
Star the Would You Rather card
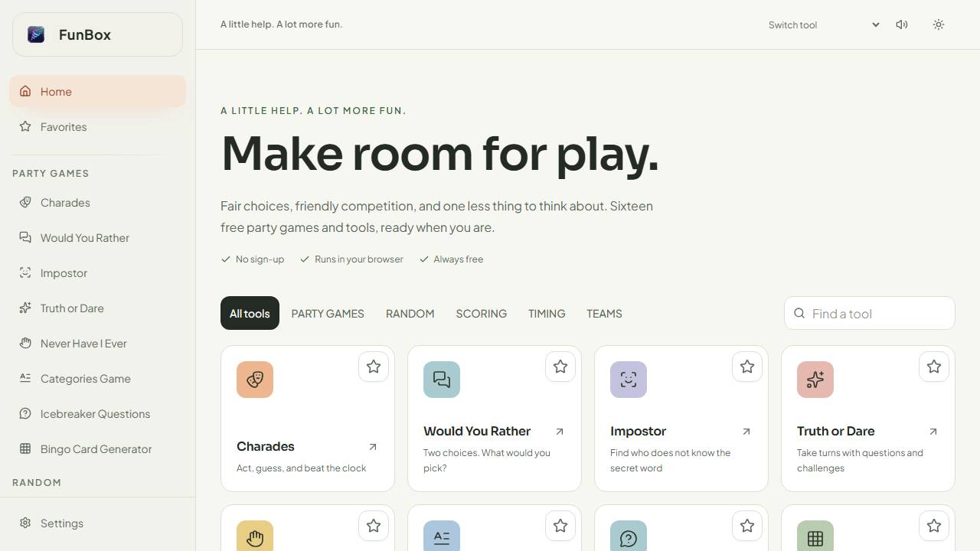[560, 367]
